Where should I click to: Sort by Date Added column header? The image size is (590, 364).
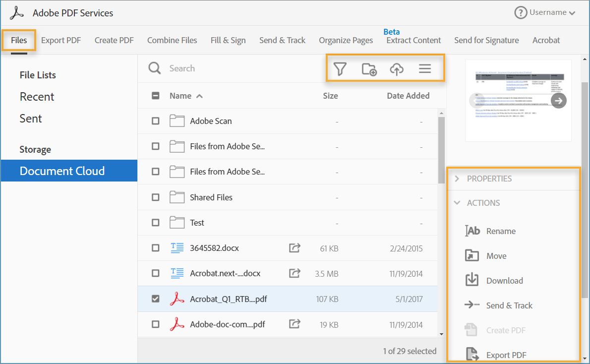pyautogui.click(x=408, y=96)
